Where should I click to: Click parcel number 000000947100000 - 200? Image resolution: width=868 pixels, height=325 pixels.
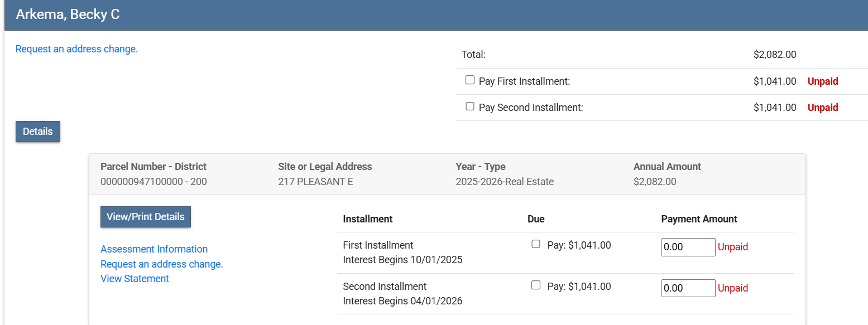coord(154,181)
